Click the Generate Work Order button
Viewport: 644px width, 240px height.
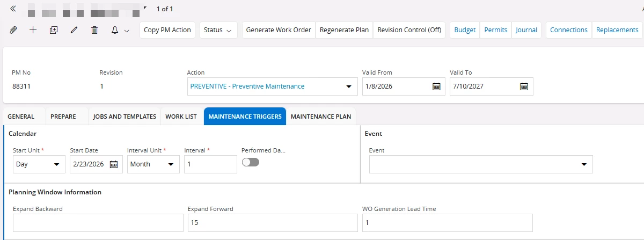click(279, 30)
